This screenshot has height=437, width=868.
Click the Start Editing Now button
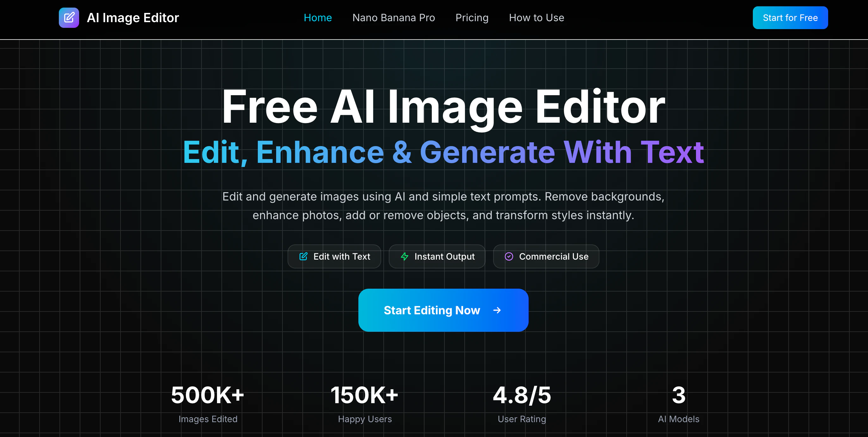click(x=443, y=310)
